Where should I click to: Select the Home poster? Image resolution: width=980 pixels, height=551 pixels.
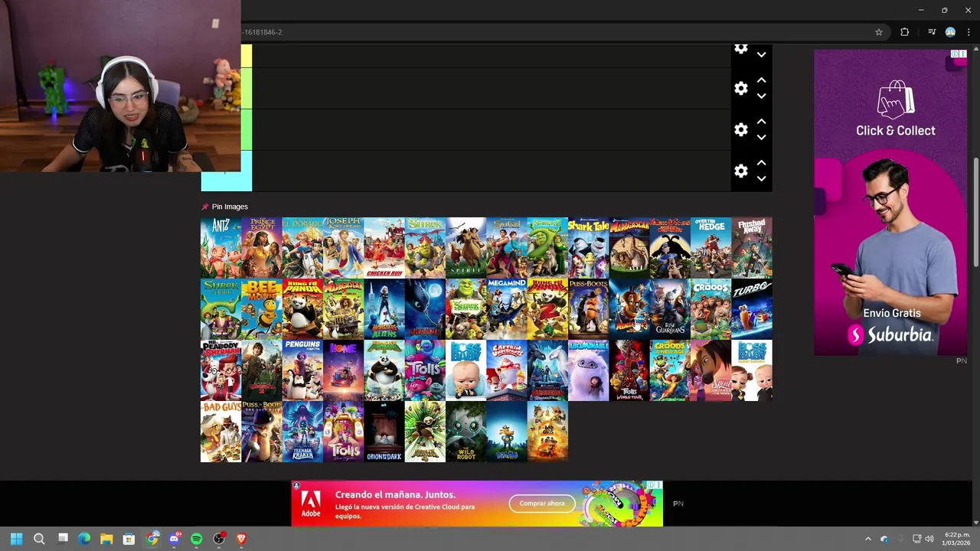click(343, 370)
